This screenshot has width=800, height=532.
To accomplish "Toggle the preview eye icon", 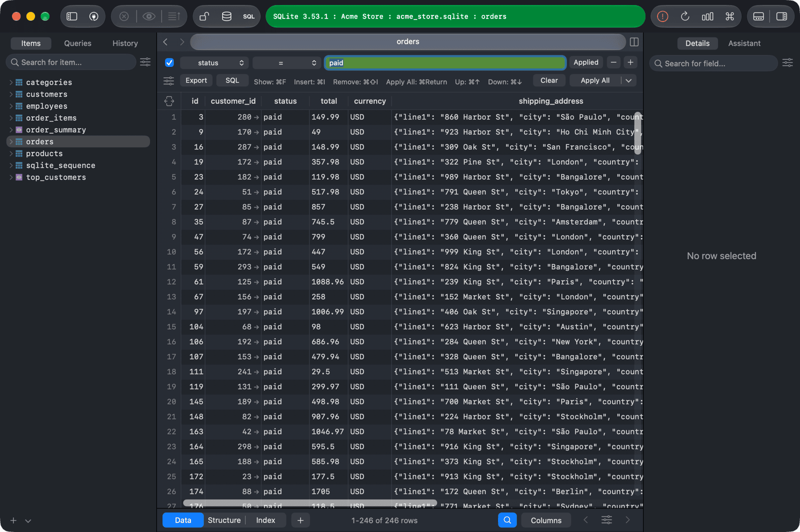I will (148, 16).
